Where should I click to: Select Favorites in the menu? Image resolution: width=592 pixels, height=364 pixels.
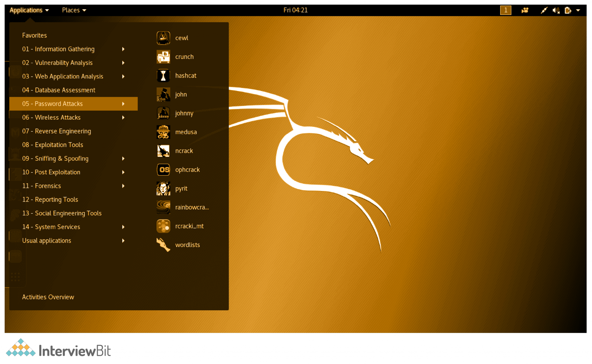point(34,35)
